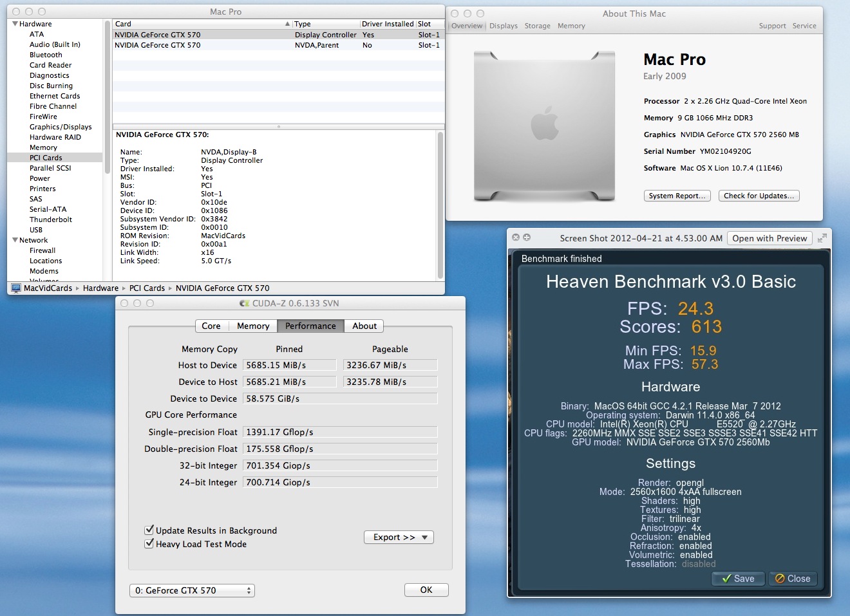Open the GeForce GTX 570 device dropdown
Screen dimensions: 850x616
(x=193, y=590)
